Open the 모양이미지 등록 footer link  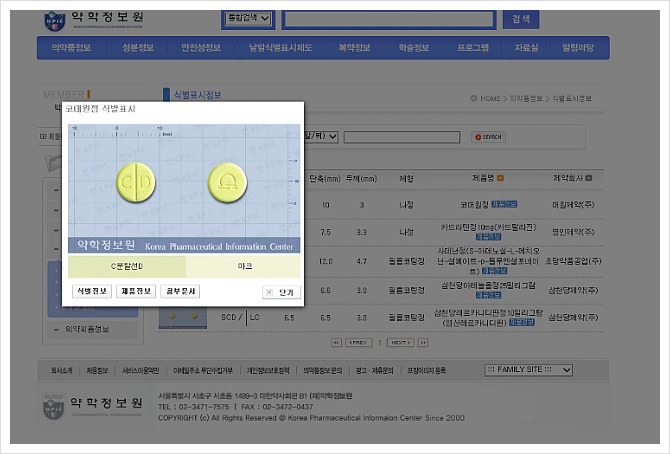pos(426,371)
